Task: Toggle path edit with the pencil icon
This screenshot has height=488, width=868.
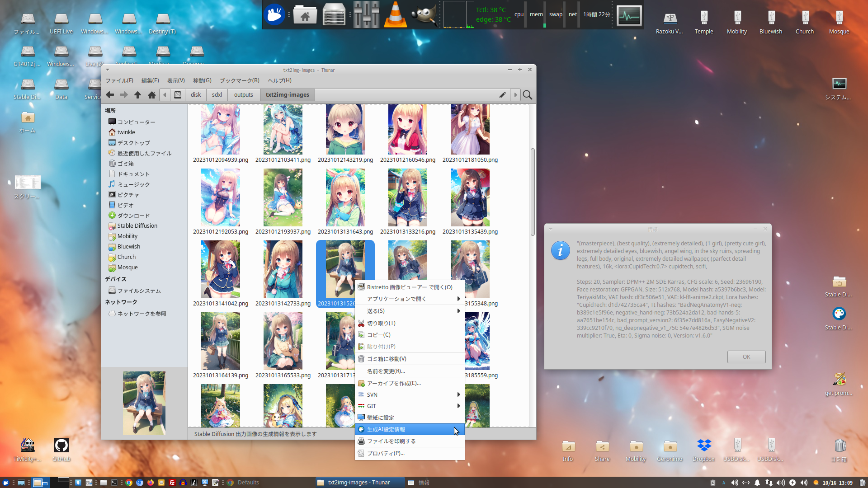Action: point(502,95)
